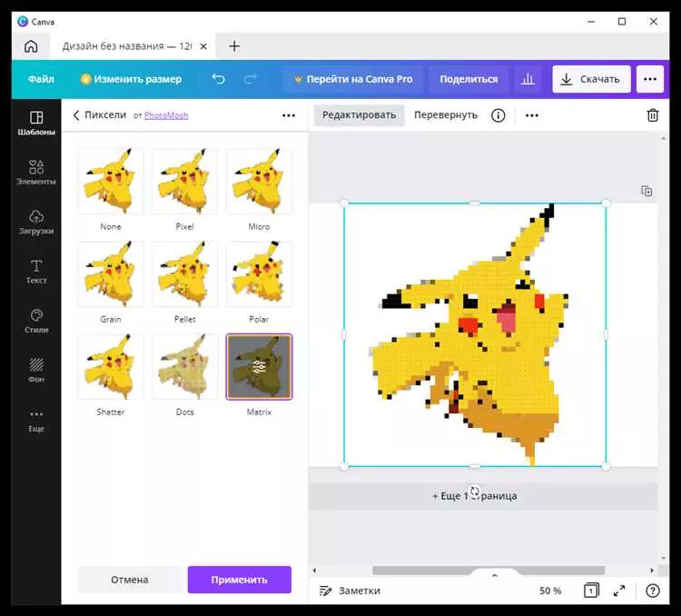Click Перейти на Canva Pro

click(x=353, y=79)
